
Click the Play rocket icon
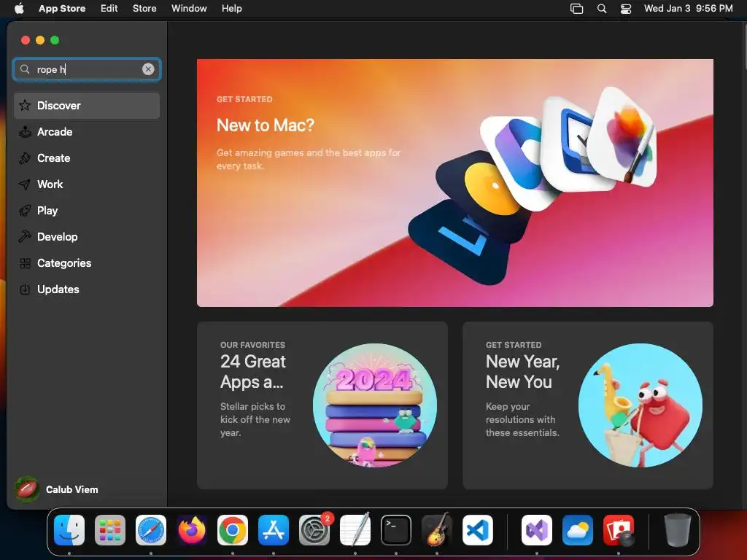[25, 211]
